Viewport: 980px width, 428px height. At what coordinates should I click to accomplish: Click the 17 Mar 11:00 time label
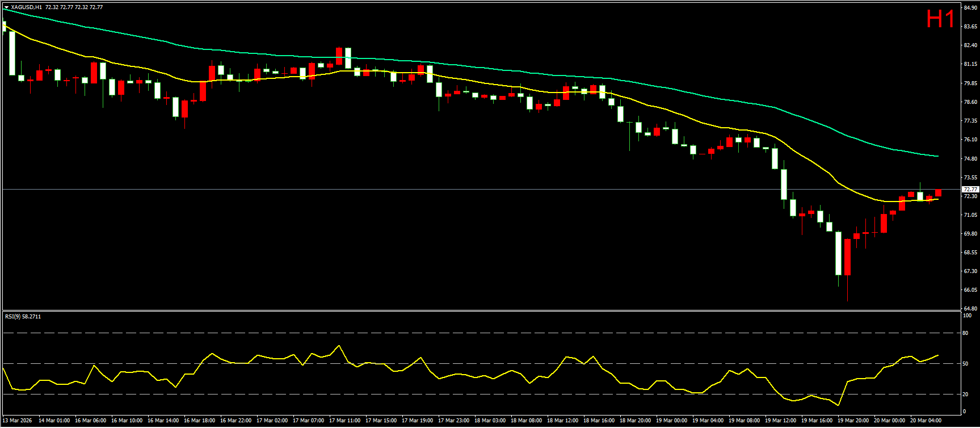[344, 421]
